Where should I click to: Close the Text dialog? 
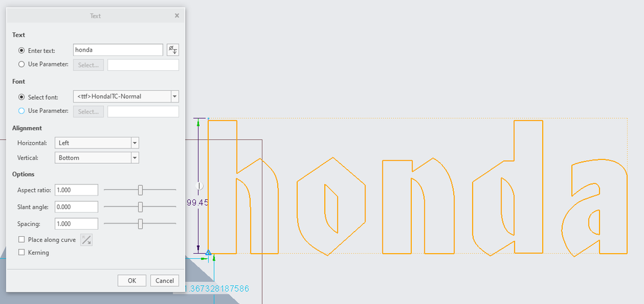point(177,15)
